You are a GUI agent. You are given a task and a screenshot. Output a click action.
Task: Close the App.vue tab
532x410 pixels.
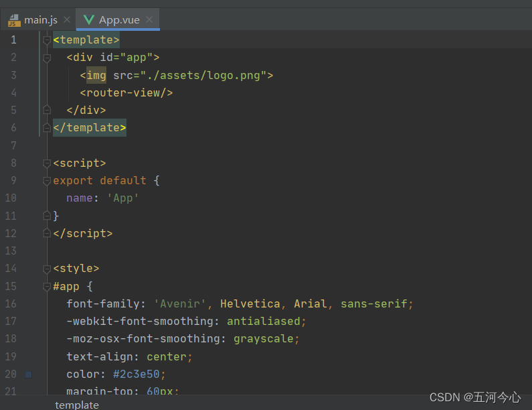pos(149,19)
